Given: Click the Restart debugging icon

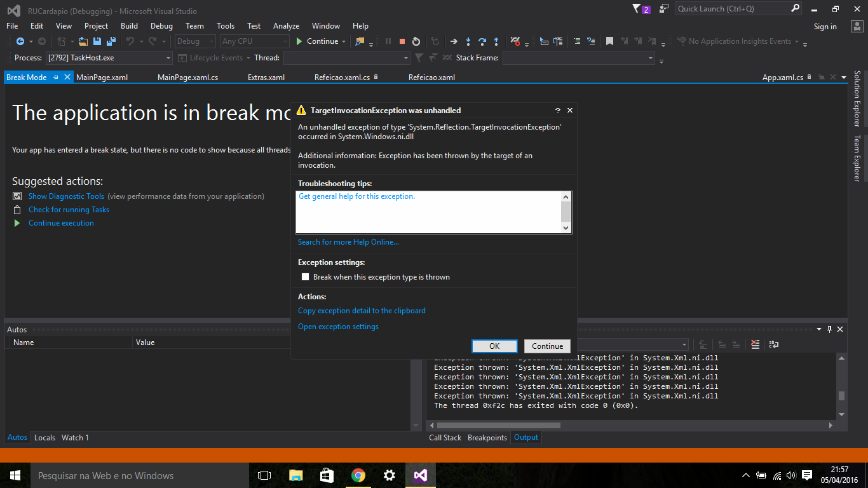Looking at the screenshot, I should 416,41.
